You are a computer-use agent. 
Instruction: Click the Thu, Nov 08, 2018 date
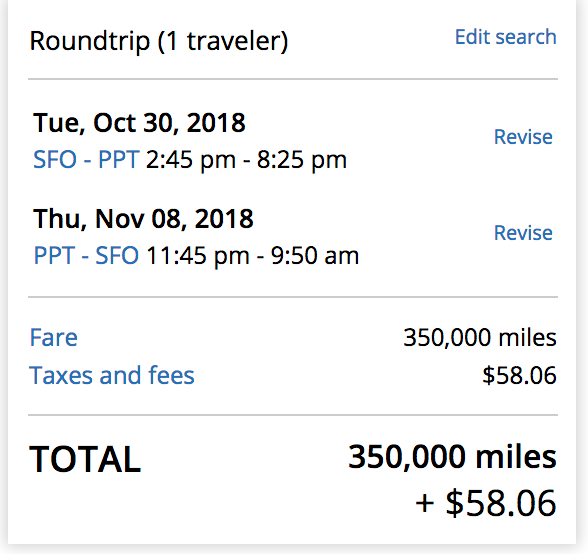[143, 219]
